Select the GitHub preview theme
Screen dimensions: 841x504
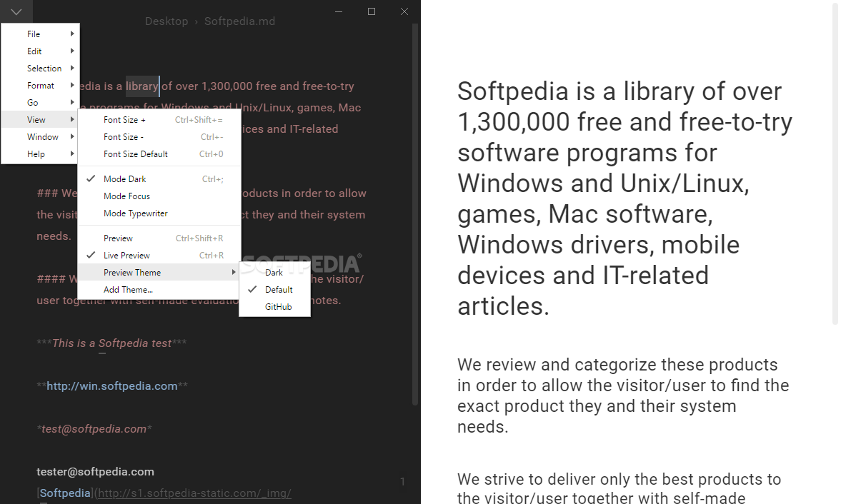pyautogui.click(x=274, y=307)
